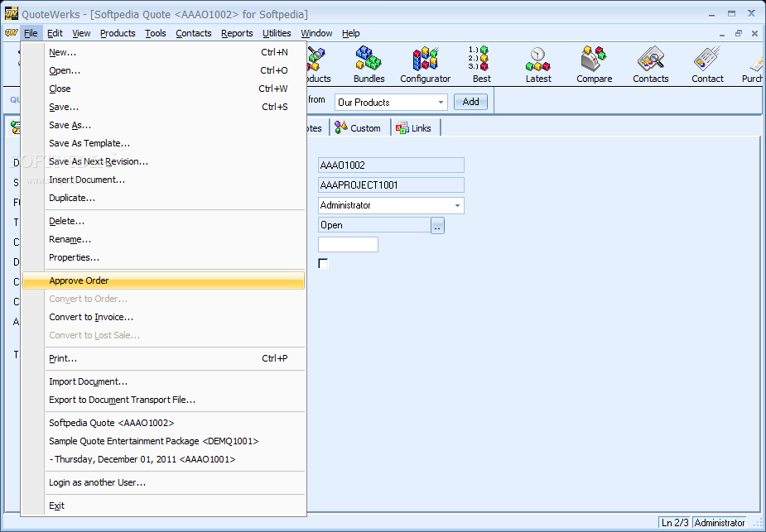Open the Edit menu

(x=55, y=33)
